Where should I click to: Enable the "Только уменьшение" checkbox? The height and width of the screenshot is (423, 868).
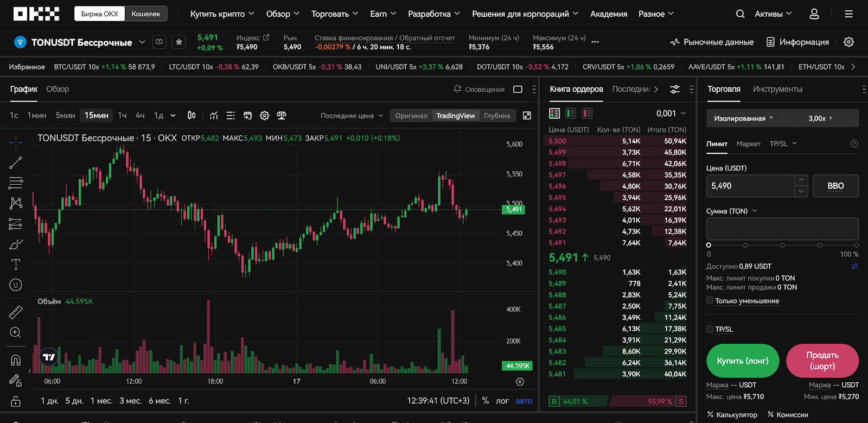[x=710, y=300]
